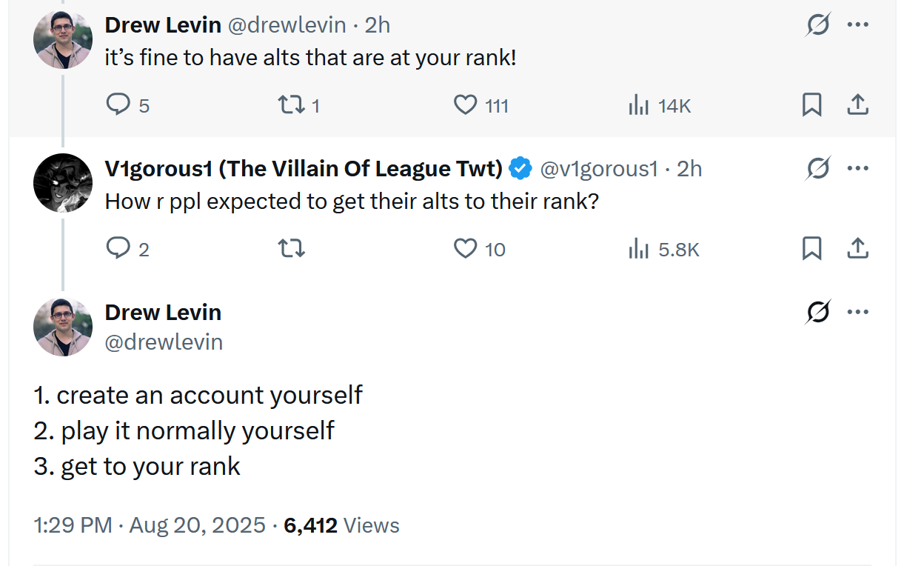
Task: View analytics for the 5.8K views tweet
Action: click(638, 250)
